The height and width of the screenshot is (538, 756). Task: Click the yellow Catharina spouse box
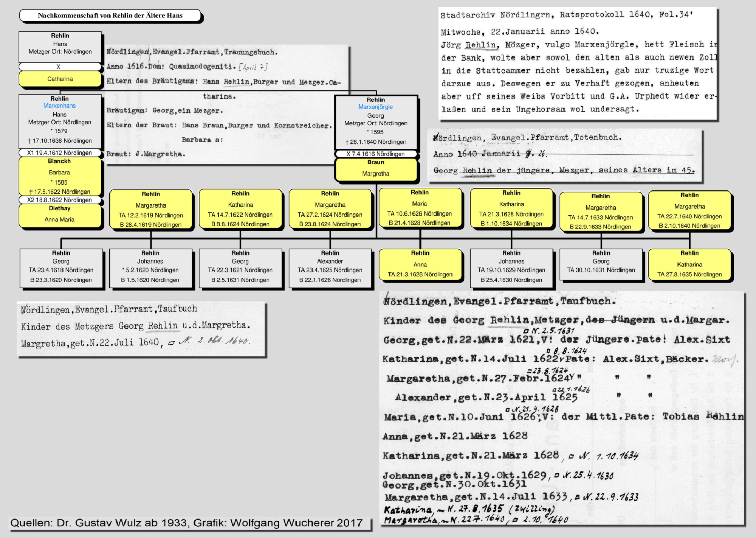click(60, 79)
